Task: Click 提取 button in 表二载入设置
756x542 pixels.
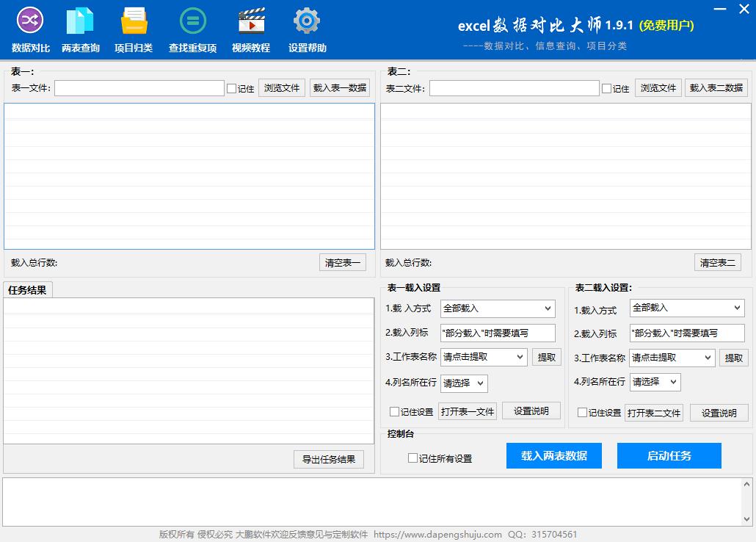Action: coord(733,358)
